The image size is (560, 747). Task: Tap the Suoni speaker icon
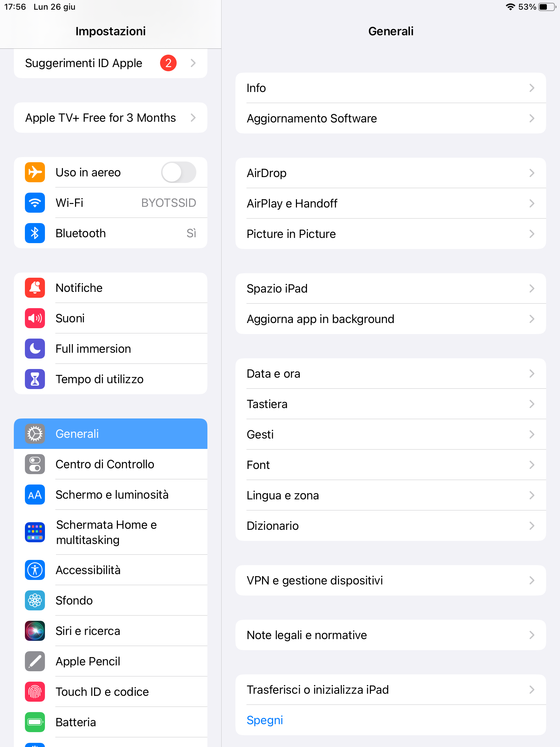[x=35, y=318]
